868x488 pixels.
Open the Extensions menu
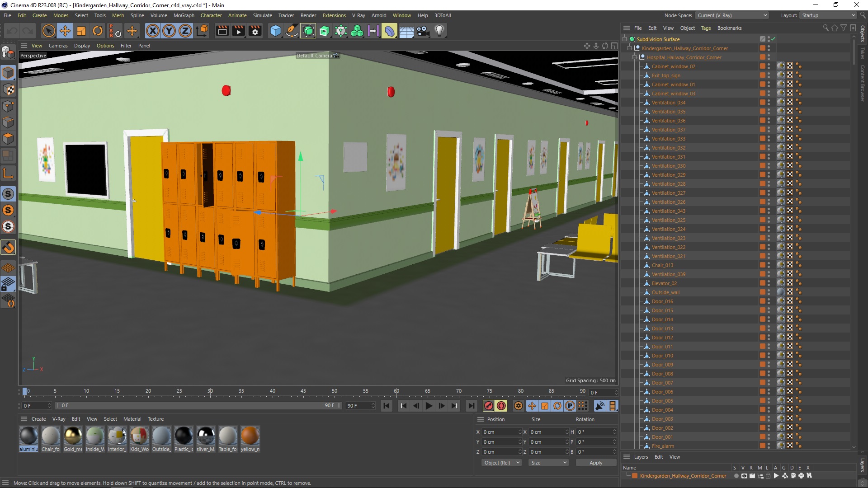(332, 15)
